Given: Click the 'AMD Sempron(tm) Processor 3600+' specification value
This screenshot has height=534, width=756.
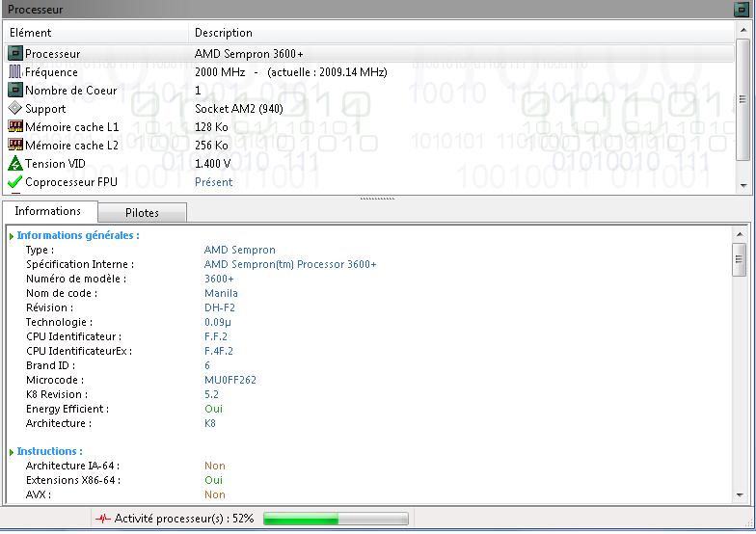Looking at the screenshot, I should 289,264.
